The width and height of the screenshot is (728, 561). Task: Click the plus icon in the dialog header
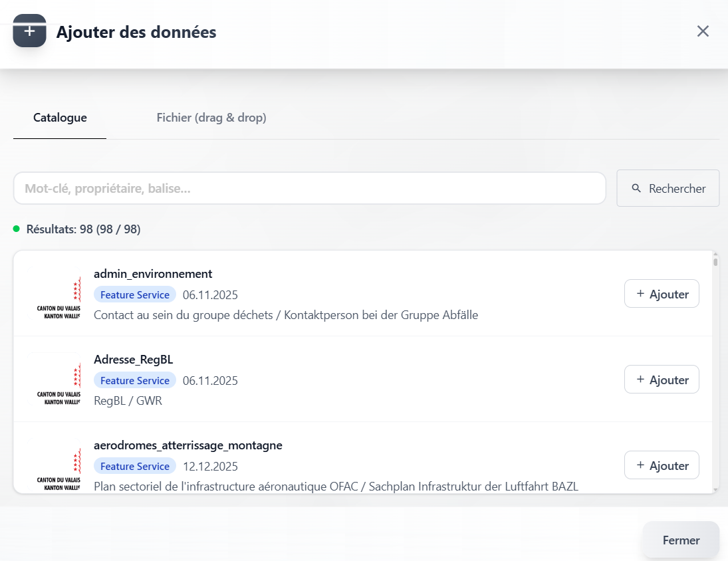point(29,30)
